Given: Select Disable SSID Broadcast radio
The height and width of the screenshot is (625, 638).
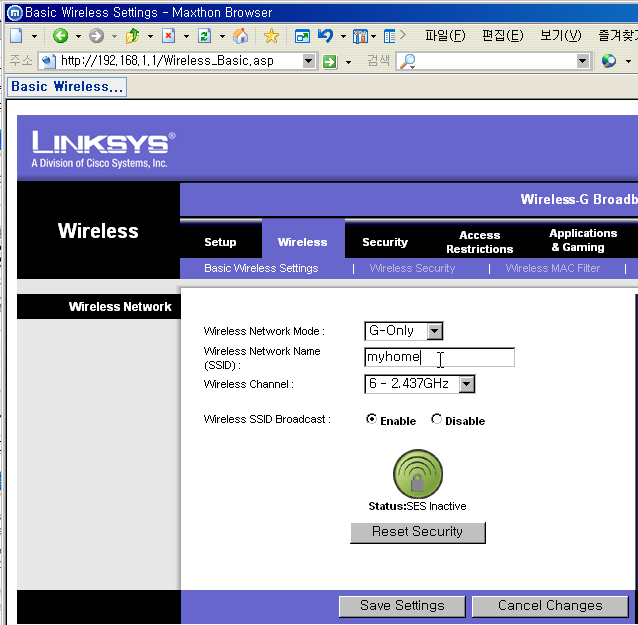Looking at the screenshot, I should [436, 419].
